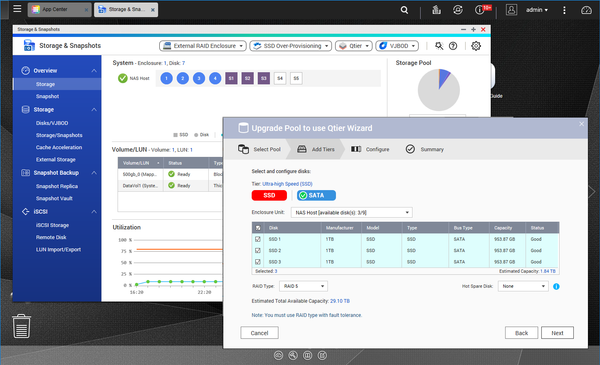This screenshot has width=600, height=365.
Task: Select disk 2 icon in NAS Host
Action: click(183, 78)
